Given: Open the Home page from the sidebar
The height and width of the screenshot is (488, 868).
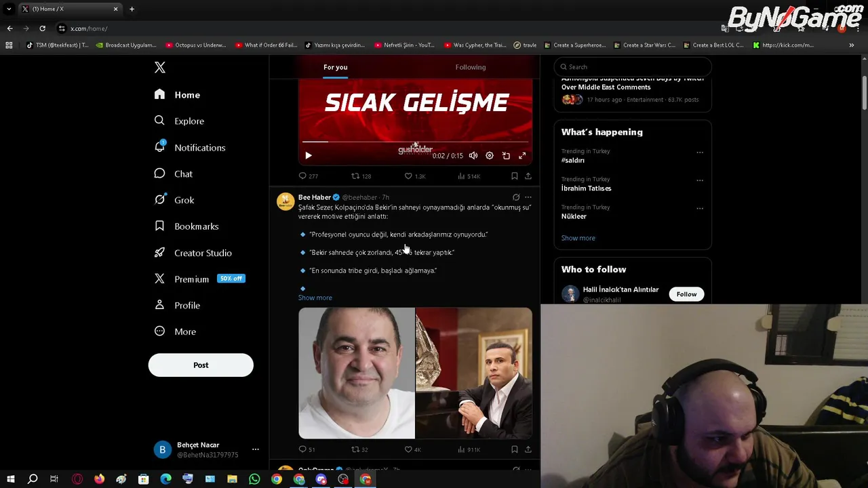Looking at the screenshot, I should [177, 95].
